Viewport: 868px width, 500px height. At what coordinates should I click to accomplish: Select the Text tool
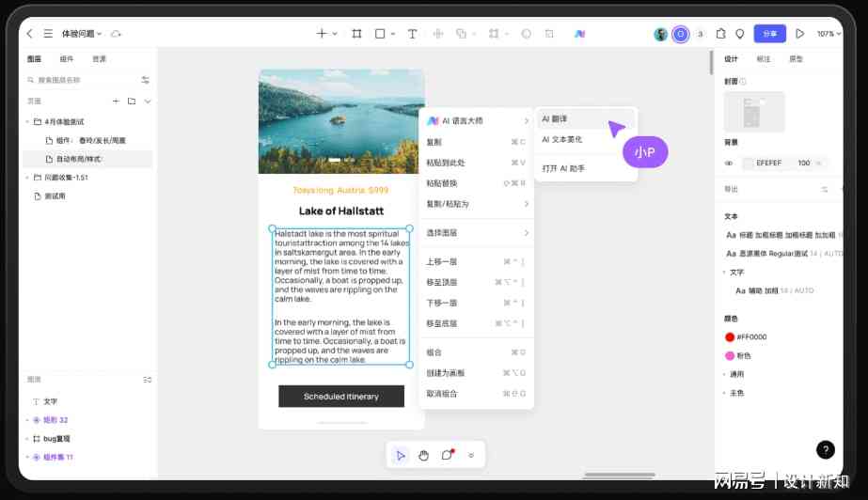[413, 34]
